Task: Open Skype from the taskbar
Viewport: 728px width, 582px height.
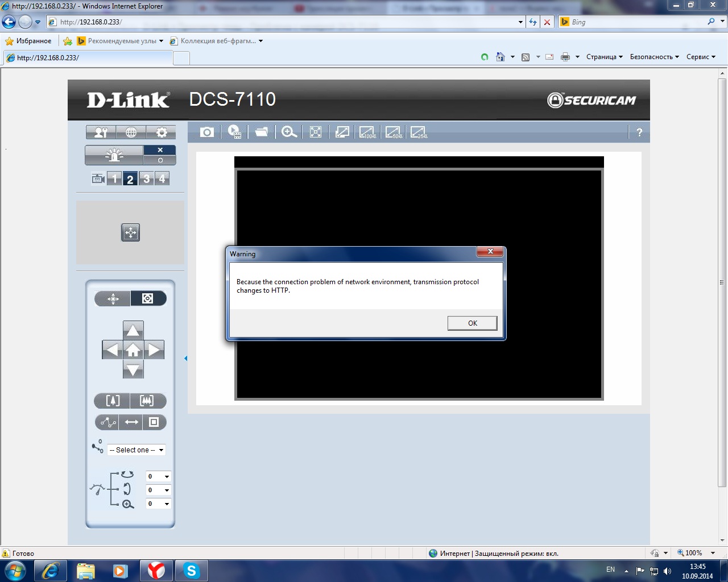Action: pos(192,571)
